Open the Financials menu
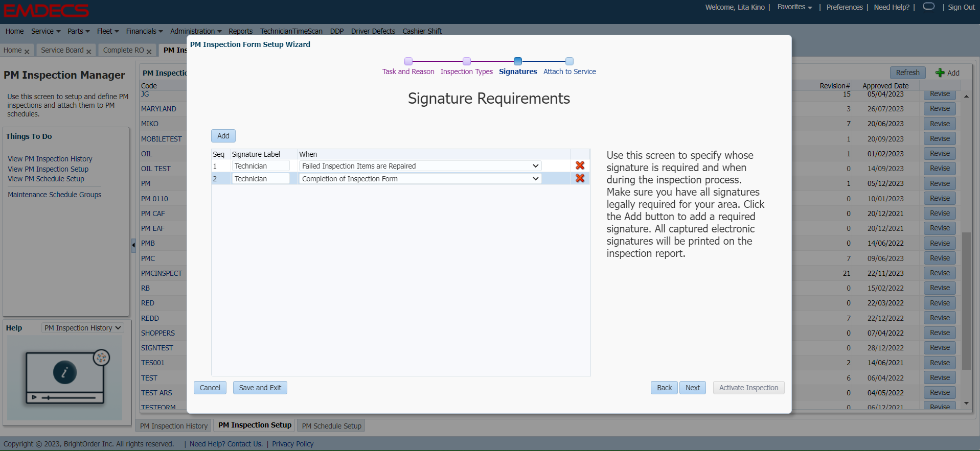The width and height of the screenshot is (980, 451). click(x=144, y=31)
